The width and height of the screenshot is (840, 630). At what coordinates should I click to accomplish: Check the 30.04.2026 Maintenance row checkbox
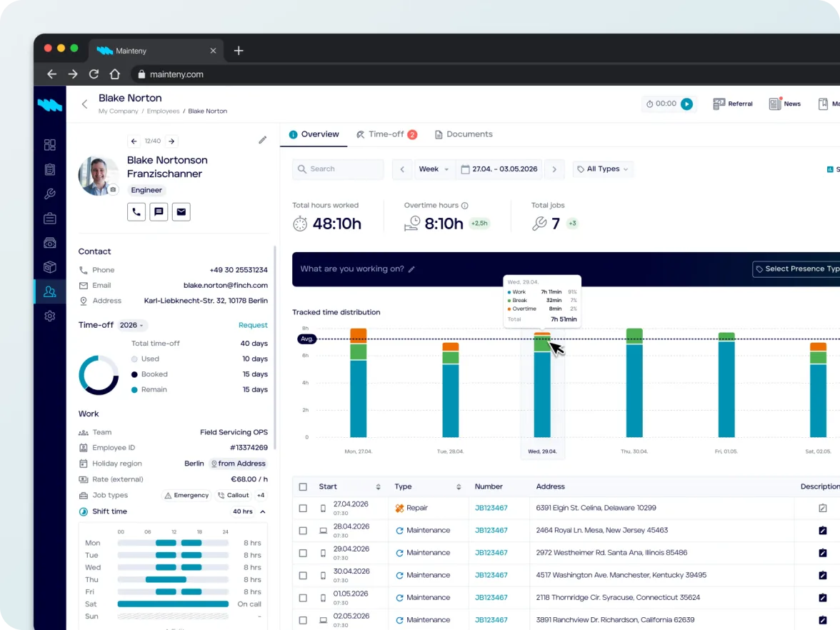click(x=303, y=576)
